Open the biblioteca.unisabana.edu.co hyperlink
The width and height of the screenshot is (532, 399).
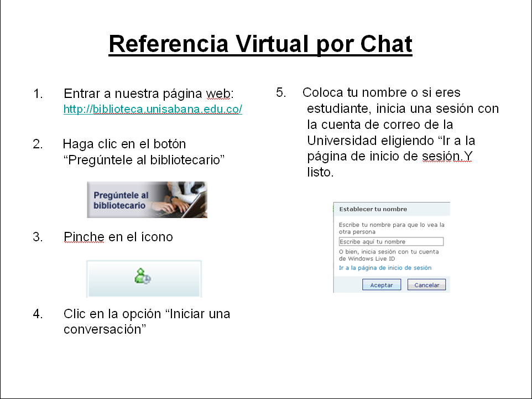click(x=153, y=110)
